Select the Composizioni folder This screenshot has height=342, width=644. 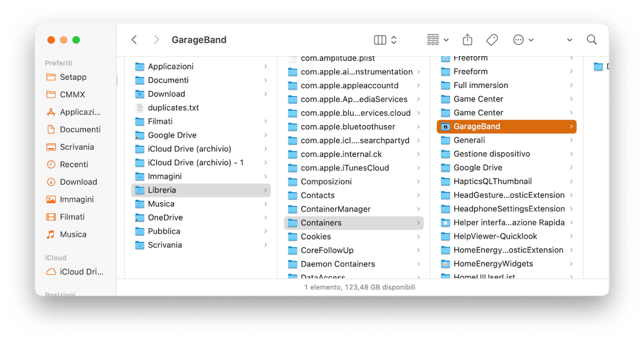[x=354, y=181]
